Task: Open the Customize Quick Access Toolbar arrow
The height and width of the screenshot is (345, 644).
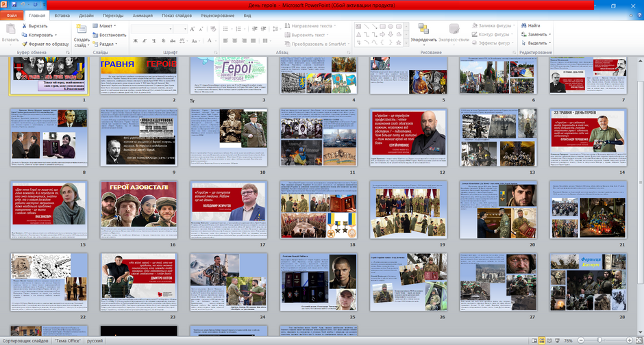Action: click(x=44, y=5)
